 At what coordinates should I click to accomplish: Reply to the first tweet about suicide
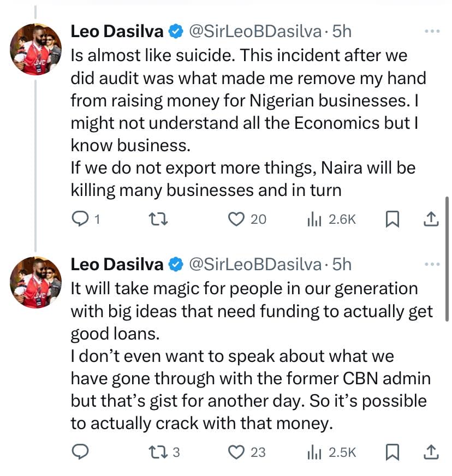click(80, 219)
